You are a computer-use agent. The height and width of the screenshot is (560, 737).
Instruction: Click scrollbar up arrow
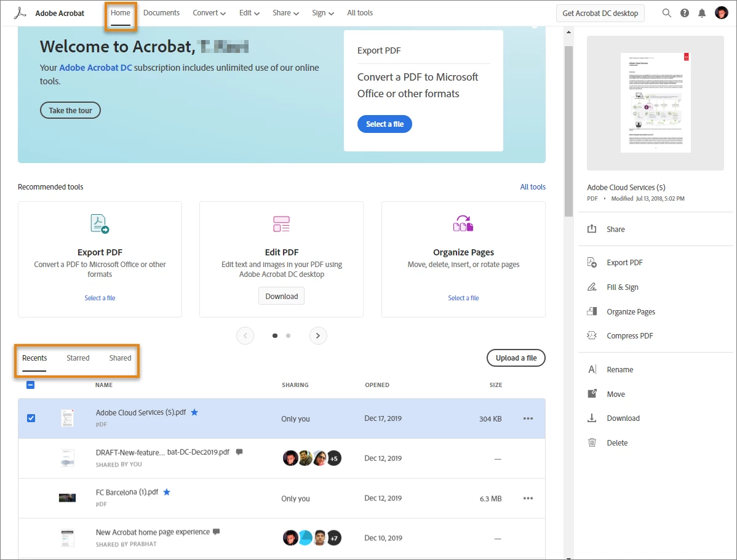pos(568,32)
